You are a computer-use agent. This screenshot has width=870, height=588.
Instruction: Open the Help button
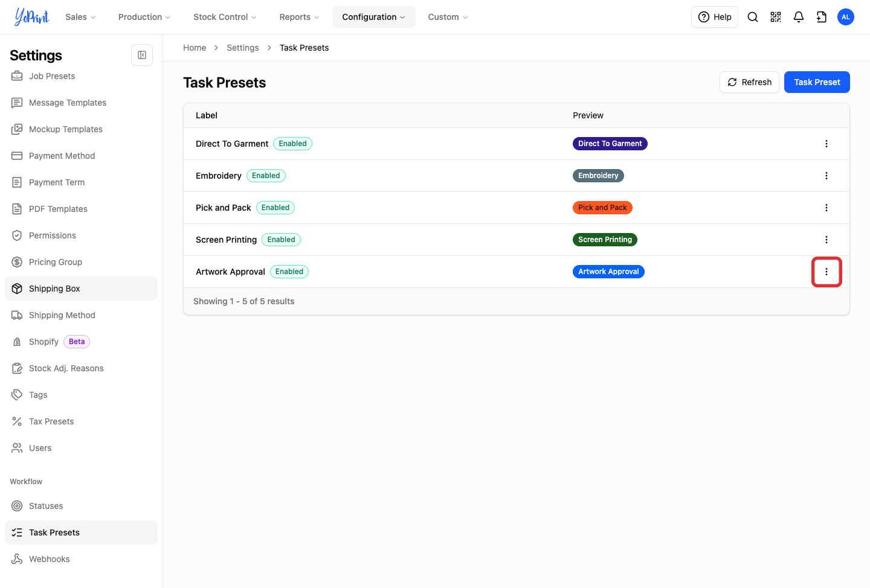pyautogui.click(x=715, y=17)
